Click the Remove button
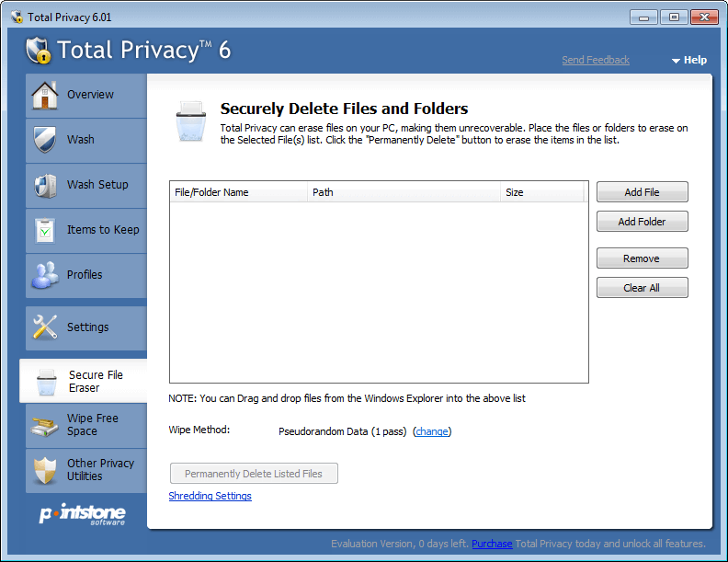Screen dimensions: 728x562 643,258
